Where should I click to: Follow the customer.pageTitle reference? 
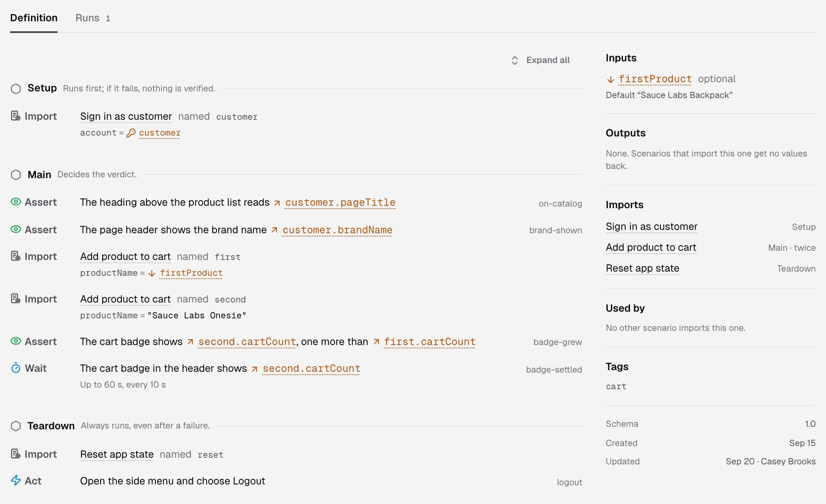340,202
